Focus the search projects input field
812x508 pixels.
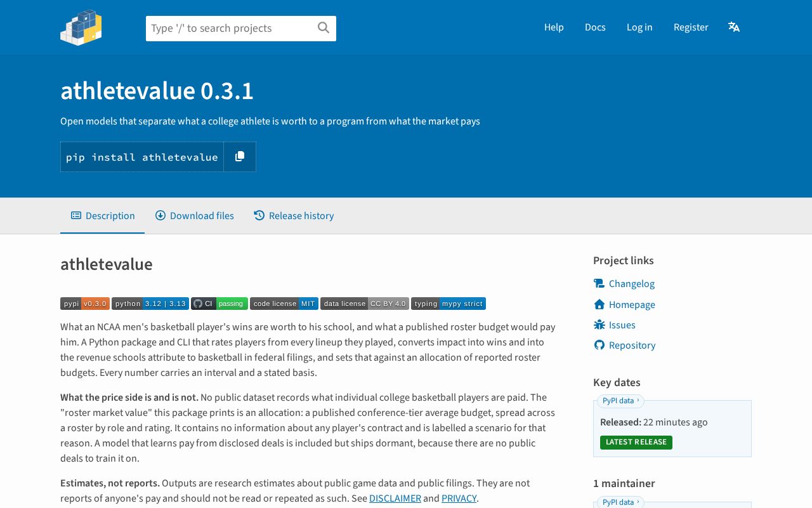tap(241, 29)
